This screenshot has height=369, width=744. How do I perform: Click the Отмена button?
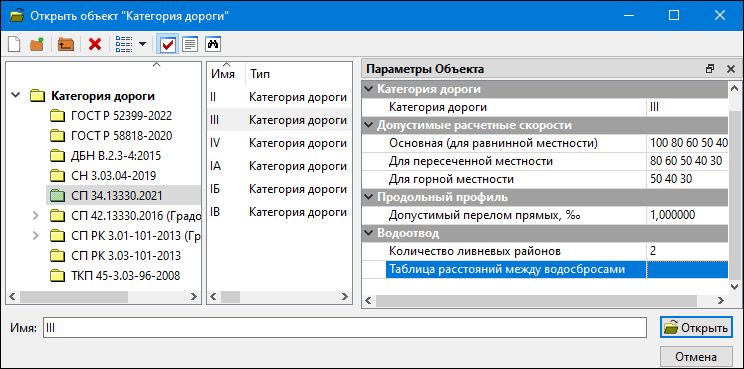pyautogui.click(x=696, y=356)
